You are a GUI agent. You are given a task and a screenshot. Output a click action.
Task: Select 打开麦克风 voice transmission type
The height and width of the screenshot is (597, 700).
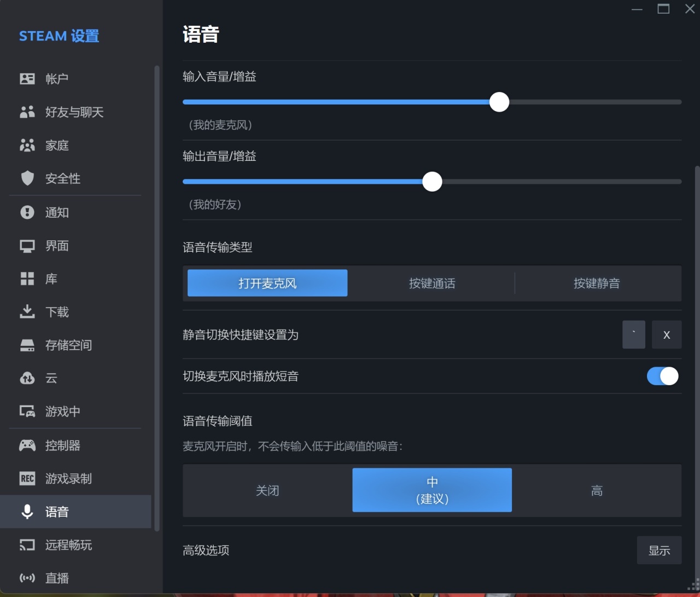(267, 283)
